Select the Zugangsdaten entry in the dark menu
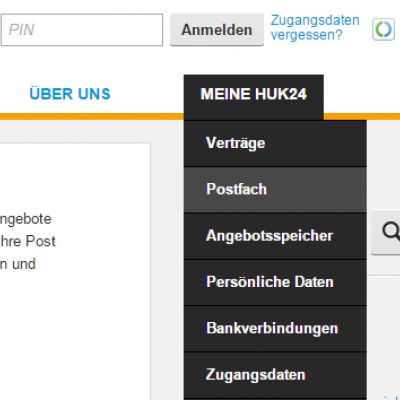 [275, 375]
